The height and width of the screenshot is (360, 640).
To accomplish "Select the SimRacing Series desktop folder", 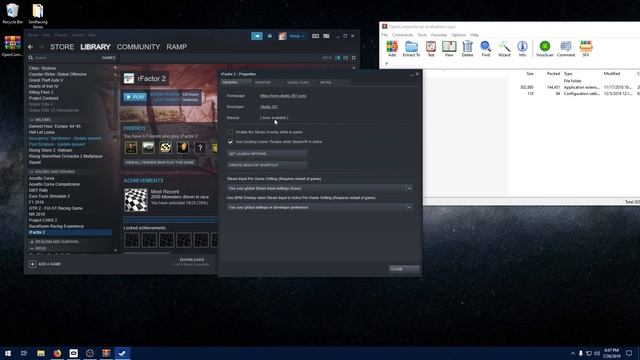I will point(38,16).
